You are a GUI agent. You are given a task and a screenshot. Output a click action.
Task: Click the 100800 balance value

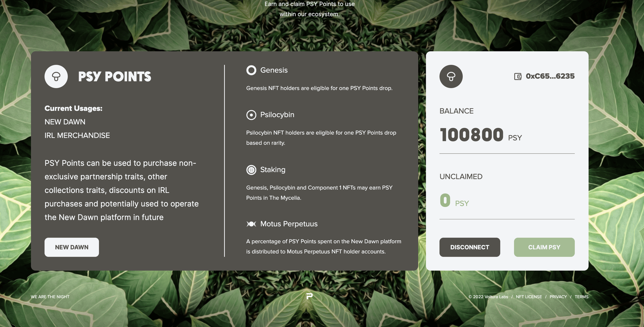[x=471, y=135]
